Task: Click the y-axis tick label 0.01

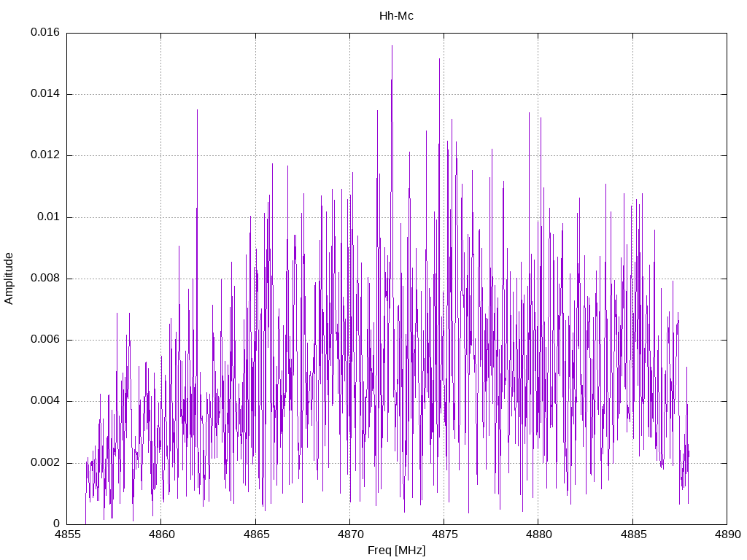Action: (x=49, y=217)
